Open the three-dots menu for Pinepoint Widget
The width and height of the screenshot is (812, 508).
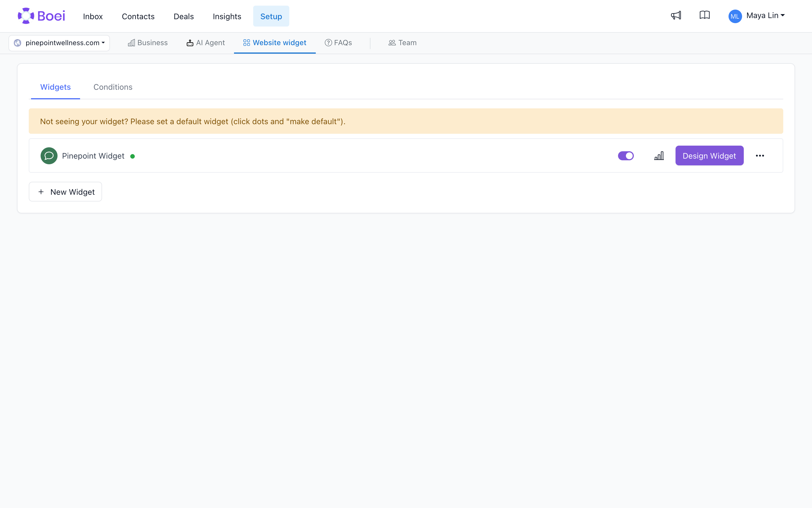click(760, 156)
